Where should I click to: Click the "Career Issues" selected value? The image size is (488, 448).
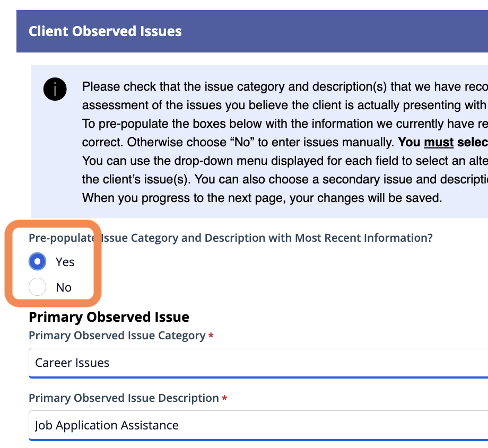72,363
